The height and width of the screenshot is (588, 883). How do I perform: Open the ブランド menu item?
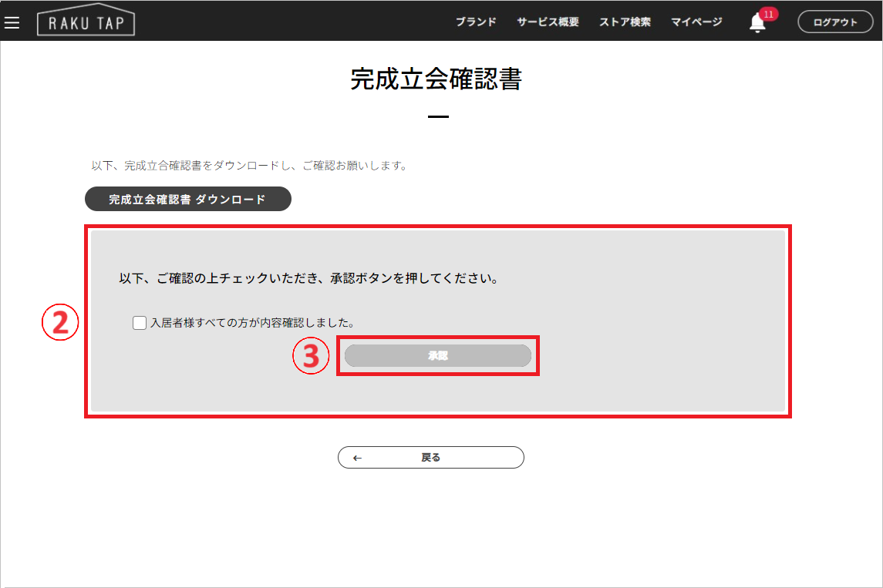pyautogui.click(x=476, y=22)
